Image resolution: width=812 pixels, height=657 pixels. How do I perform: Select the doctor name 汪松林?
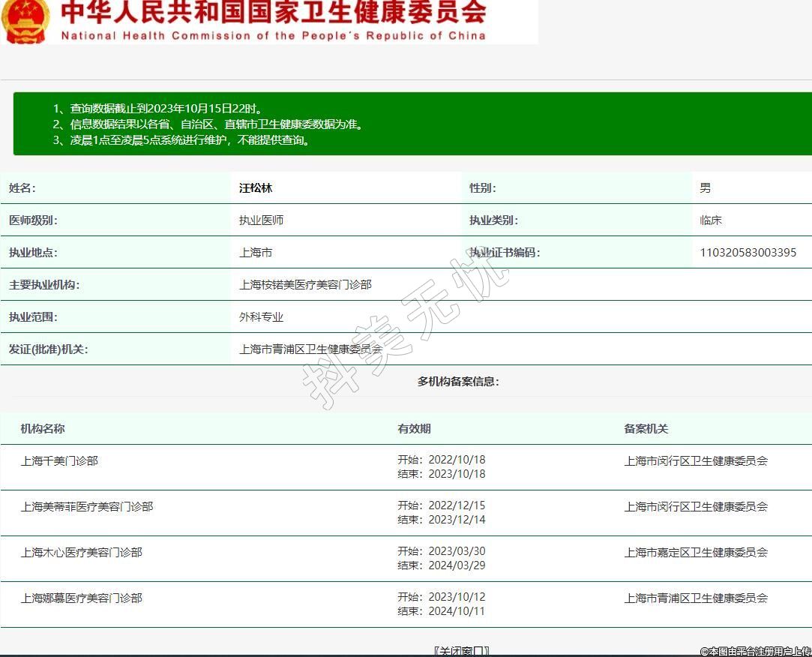click(x=256, y=188)
